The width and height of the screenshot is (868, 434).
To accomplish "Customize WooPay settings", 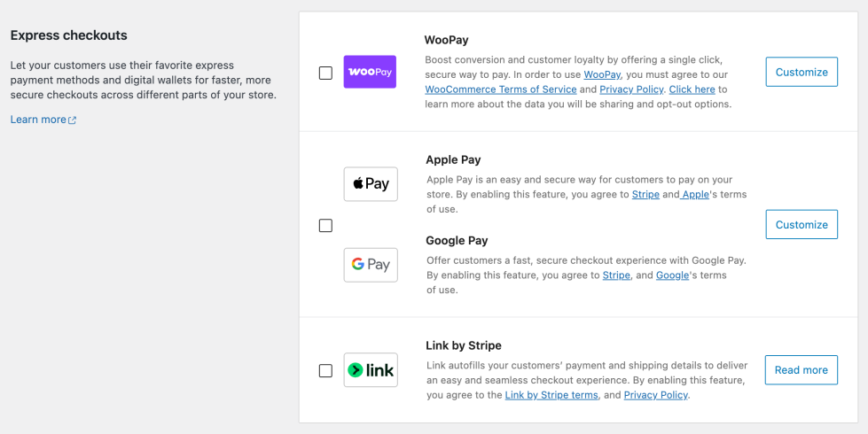I will (x=802, y=72).
